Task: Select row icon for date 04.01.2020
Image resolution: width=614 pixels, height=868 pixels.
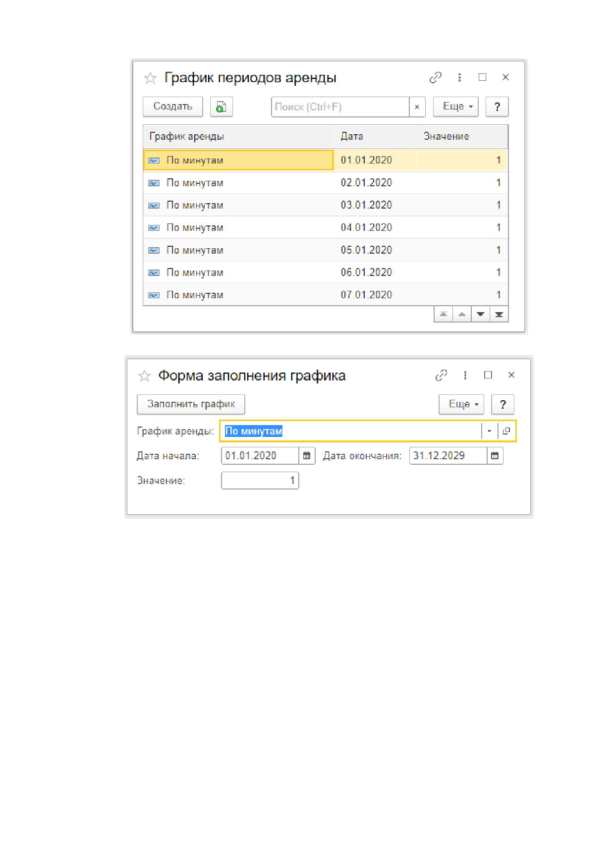Action: (154, 228)
